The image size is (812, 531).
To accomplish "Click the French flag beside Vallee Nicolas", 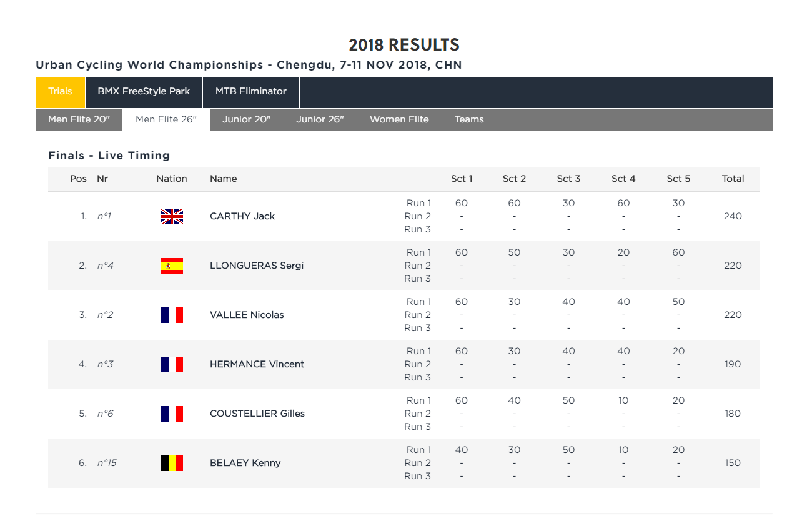I will click(172, 315).
